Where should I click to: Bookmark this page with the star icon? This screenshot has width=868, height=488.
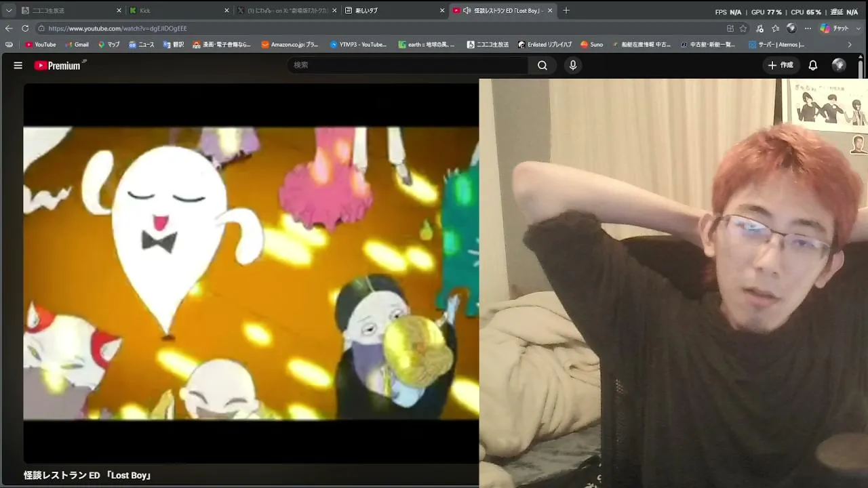743,28
